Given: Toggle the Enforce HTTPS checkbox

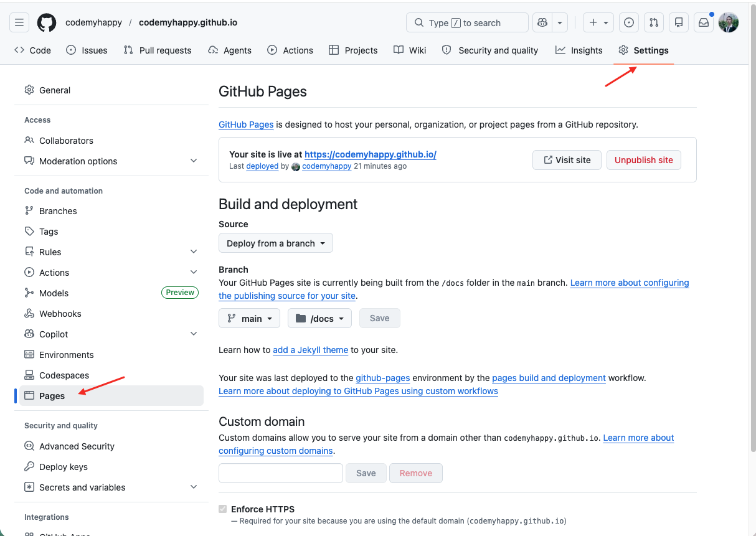Looking at the screenshot, I should tap(223, 509).
